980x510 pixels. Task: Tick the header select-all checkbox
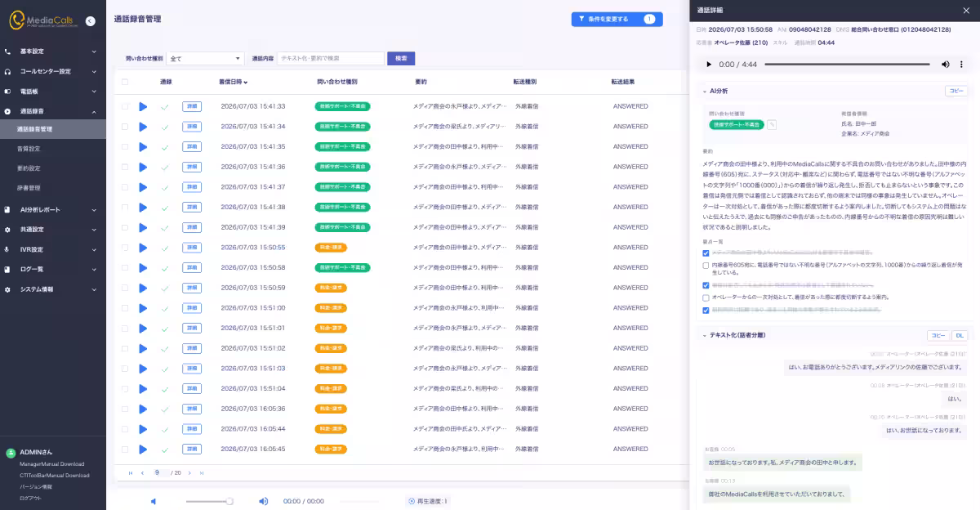[125, 82]
